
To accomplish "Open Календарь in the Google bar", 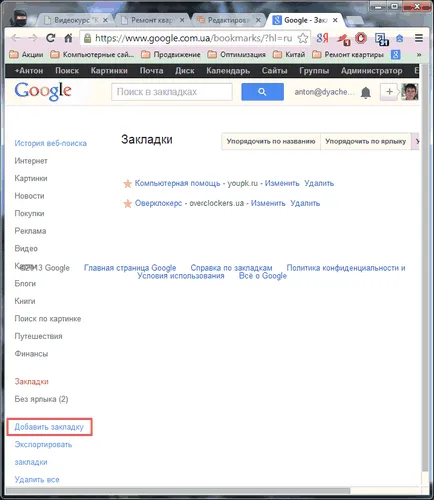I will coord(228,71).
